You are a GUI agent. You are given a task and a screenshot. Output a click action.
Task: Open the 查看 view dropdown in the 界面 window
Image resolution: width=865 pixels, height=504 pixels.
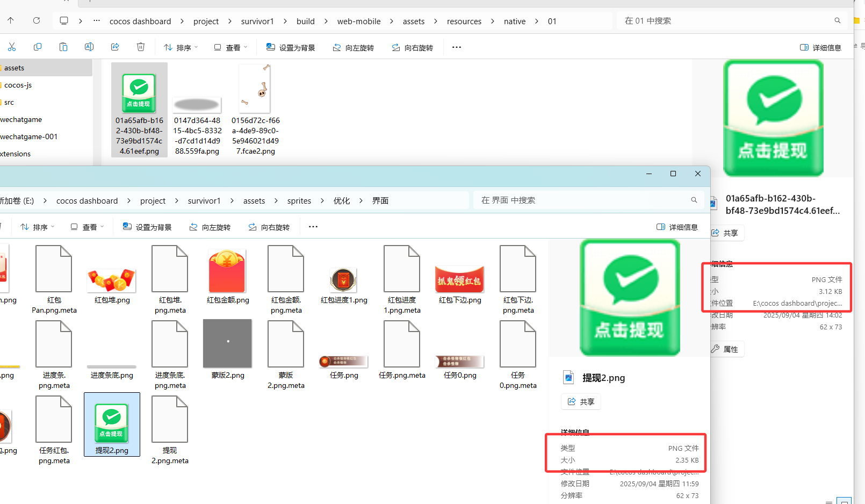click(88, 227)
